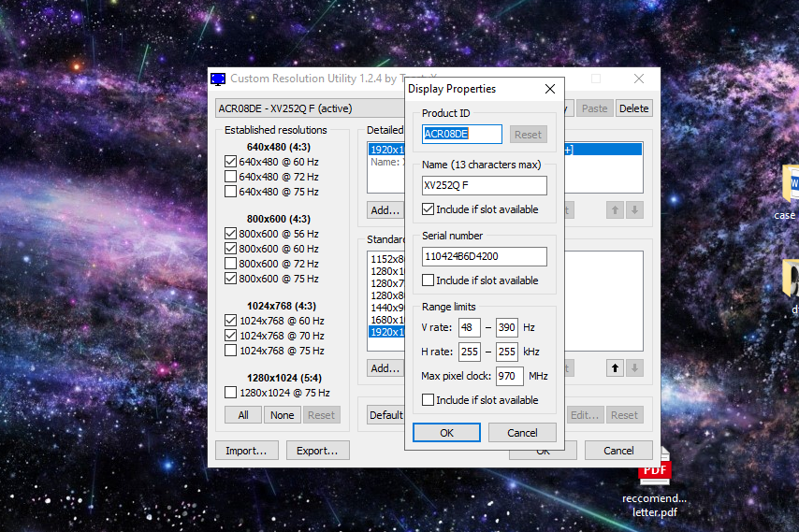Uncheck Include if slot available under Name
The width and height of the screenshot is (799, 532).
click(429, 209)
